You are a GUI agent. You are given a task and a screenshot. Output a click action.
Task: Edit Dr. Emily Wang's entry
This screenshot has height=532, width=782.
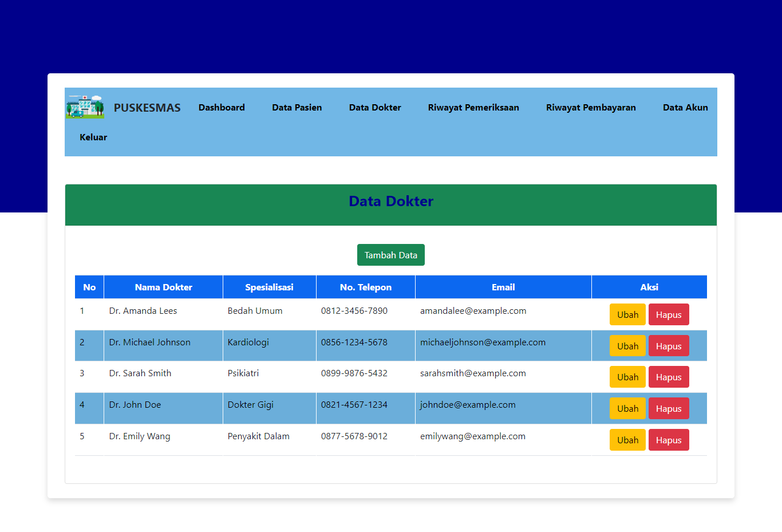click(x=627, y=440)
